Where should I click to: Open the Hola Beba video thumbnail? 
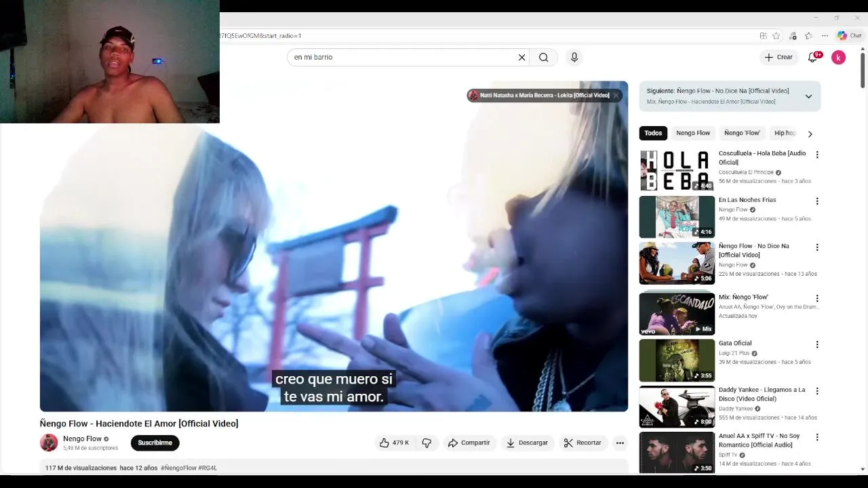tap(677, 171)
